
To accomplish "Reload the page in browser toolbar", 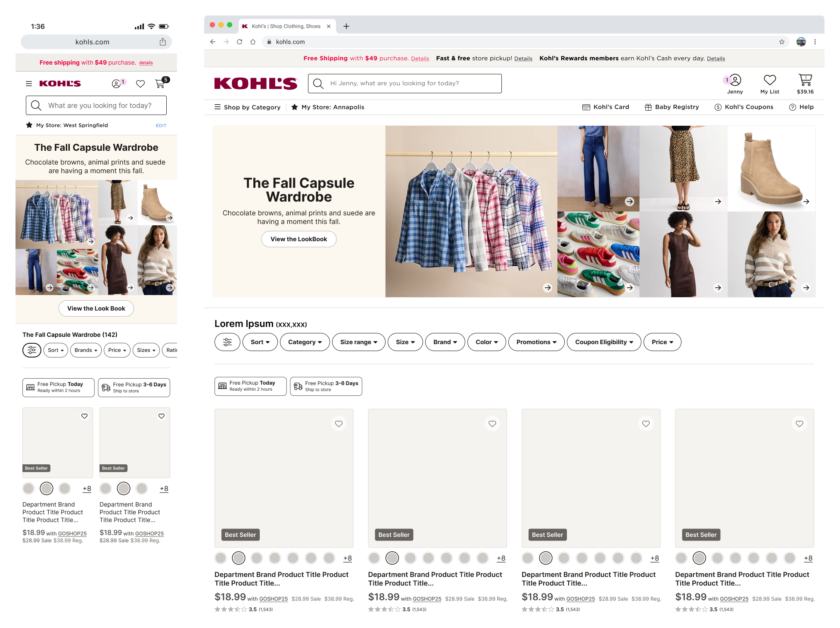I will 240,42.
